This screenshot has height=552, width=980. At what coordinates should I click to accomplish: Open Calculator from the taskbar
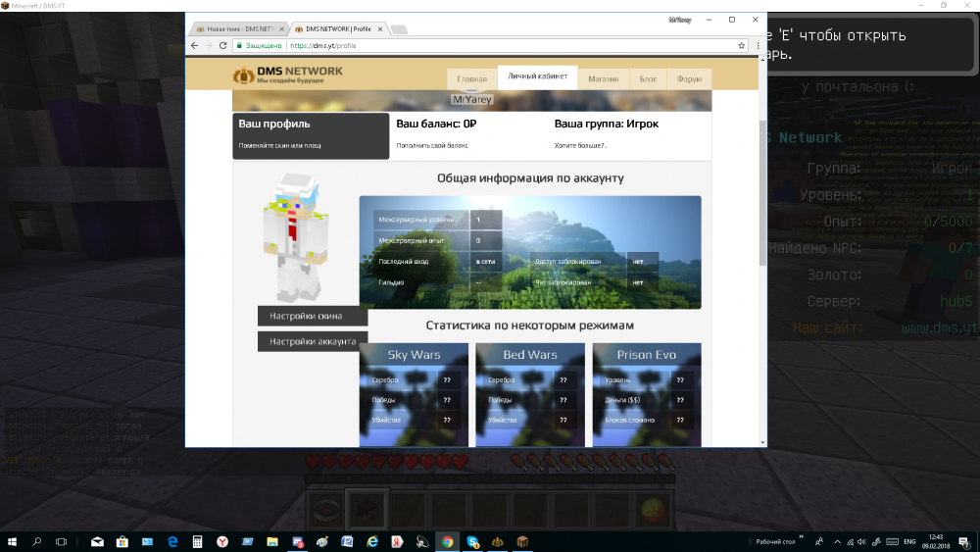click(198, 541)
